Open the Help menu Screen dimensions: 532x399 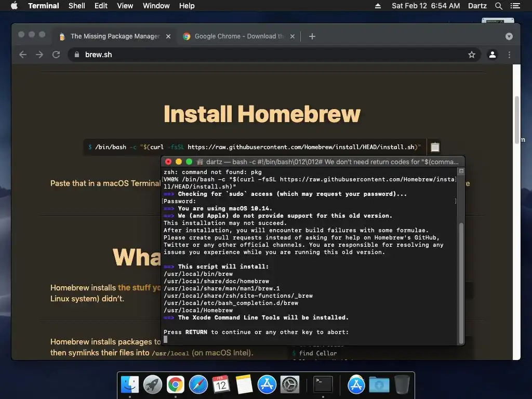pos(187,6)
